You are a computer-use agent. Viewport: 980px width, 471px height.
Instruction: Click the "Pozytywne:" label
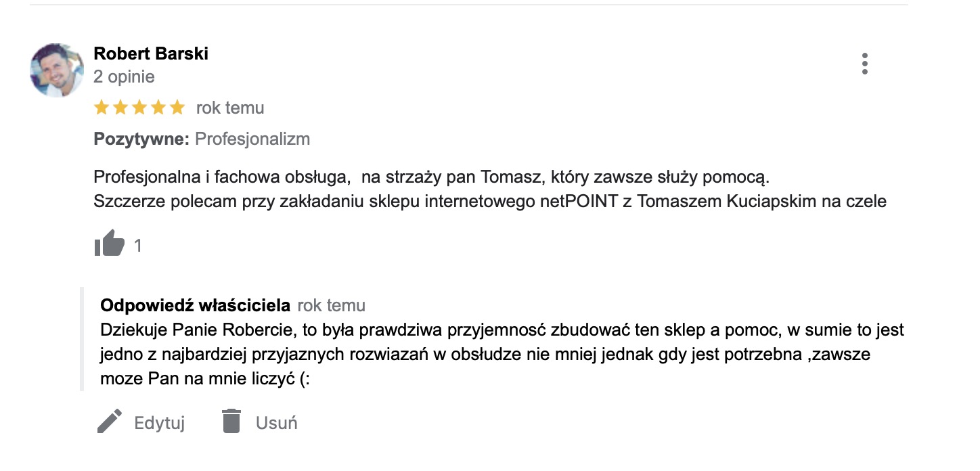point(141,139)
